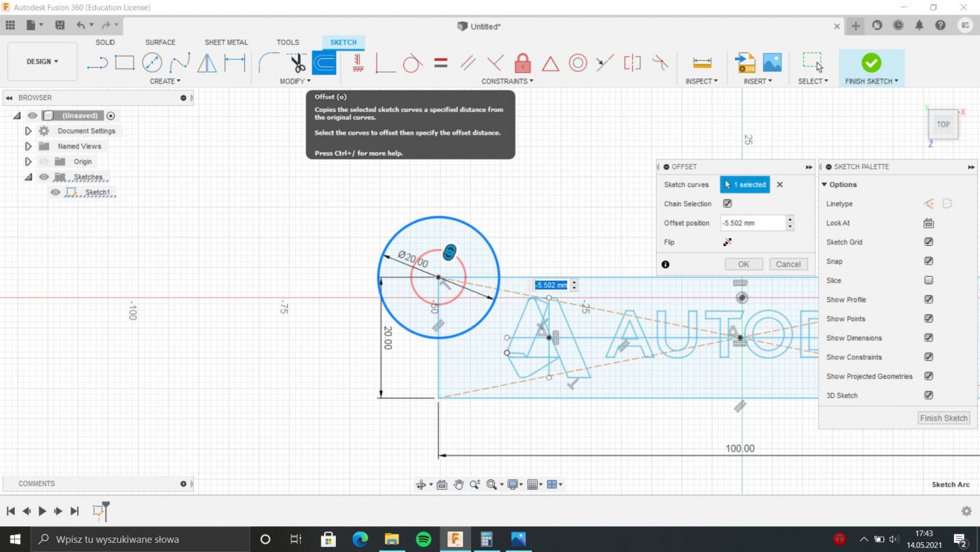980x552 pixels.
Task: Open the SHEET METAL tab
Action: coord(226,42)
